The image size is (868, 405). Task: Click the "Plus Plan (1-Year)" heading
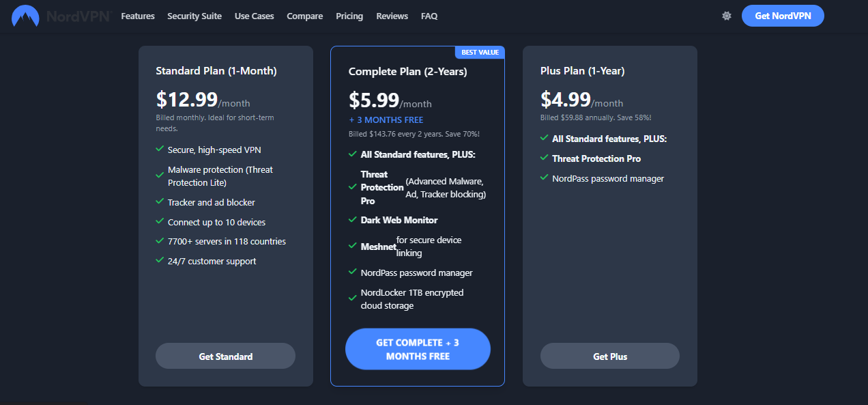583,71
